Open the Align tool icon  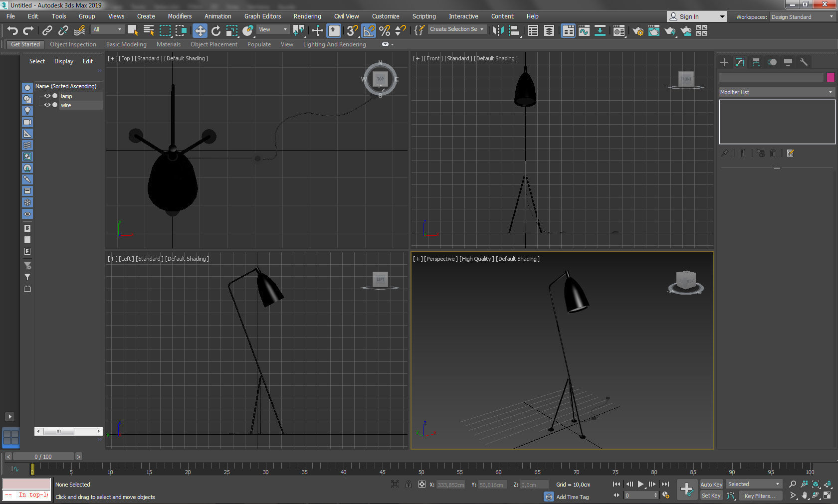point(514,31)
